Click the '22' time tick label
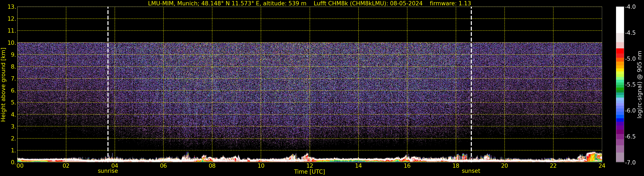The width and height of the screenshot is (644, 176). pyautogui.click(x=553, y=166)
